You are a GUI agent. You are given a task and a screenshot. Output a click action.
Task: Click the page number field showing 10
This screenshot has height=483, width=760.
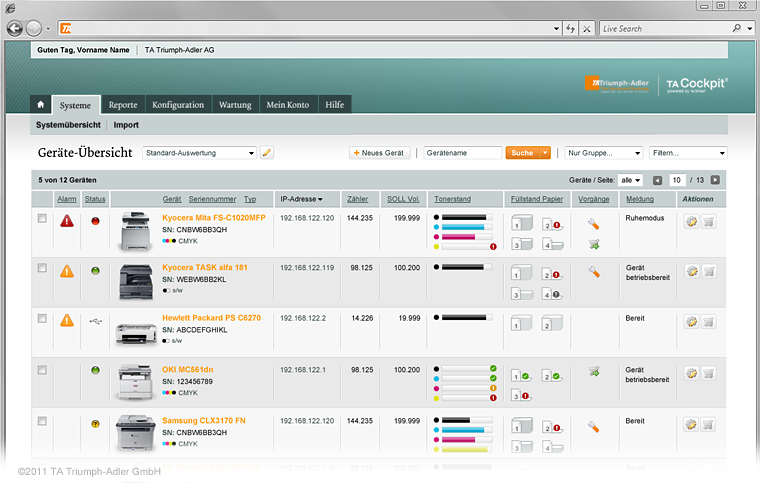(x=677, y=180)
